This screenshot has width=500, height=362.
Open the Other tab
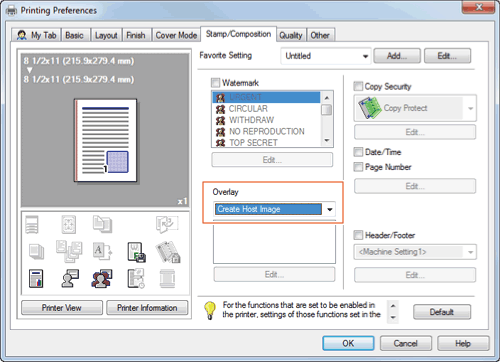(320, 35)
